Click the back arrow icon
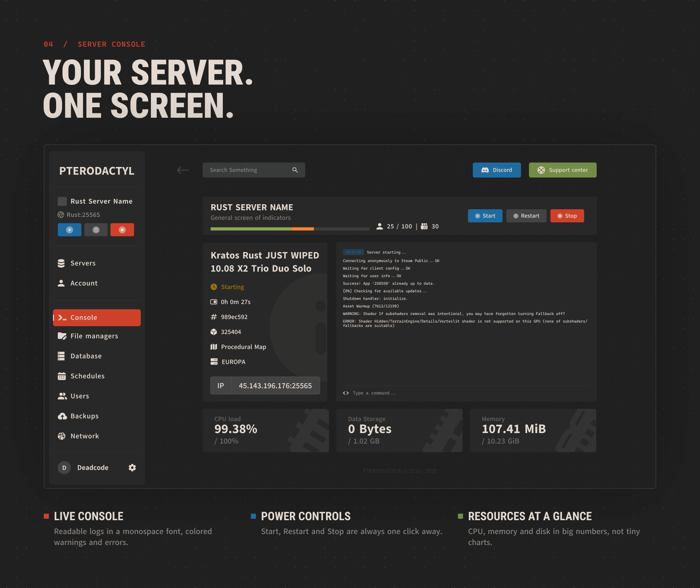The height and width of the screenshot is (588, 700). coord(183,170)
